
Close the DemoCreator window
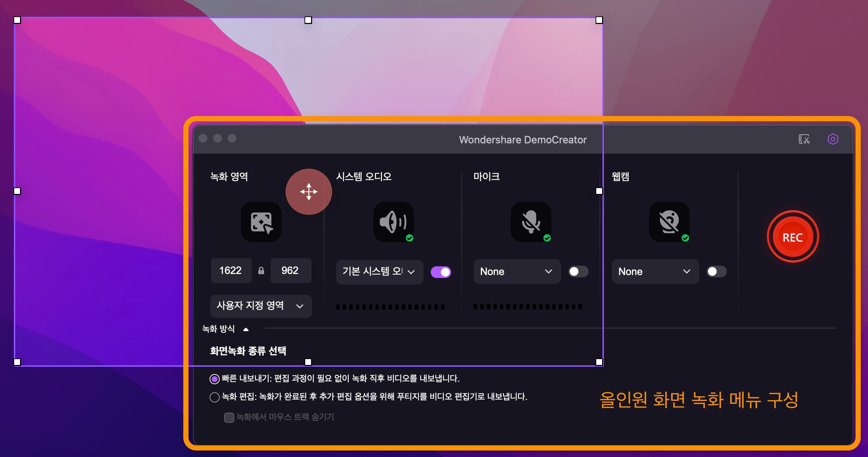point(203,138)
